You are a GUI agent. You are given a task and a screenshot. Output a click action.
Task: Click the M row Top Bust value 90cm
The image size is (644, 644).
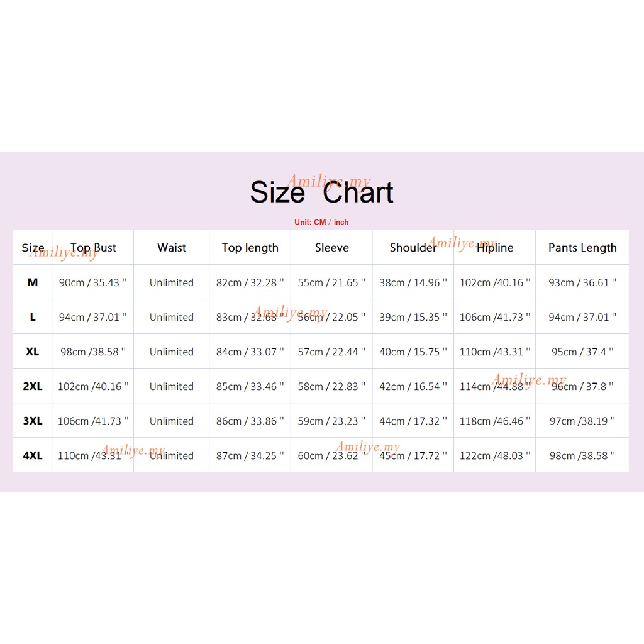93,283
